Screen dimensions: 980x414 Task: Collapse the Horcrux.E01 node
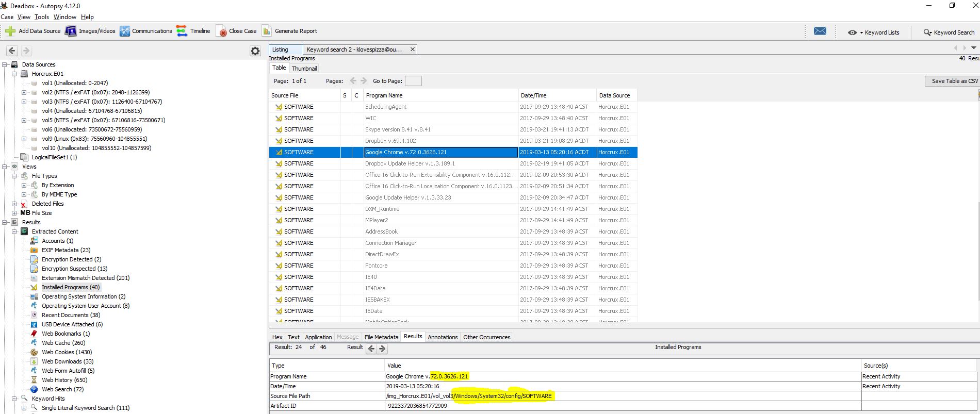14,74
